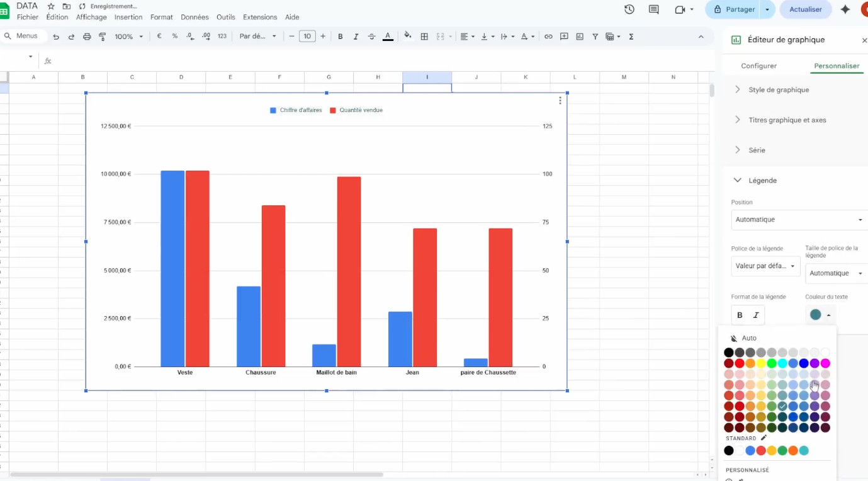Switch to Personnaliser tab

point(837,65)
